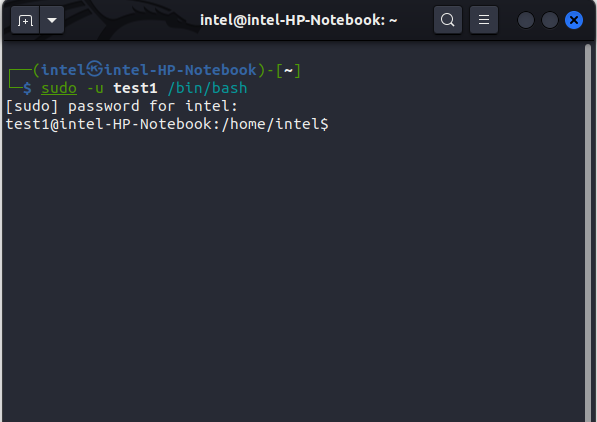The image size is (597, 422).
Task: Click the blue dollar prompt symbol
Action: point(27,88)
